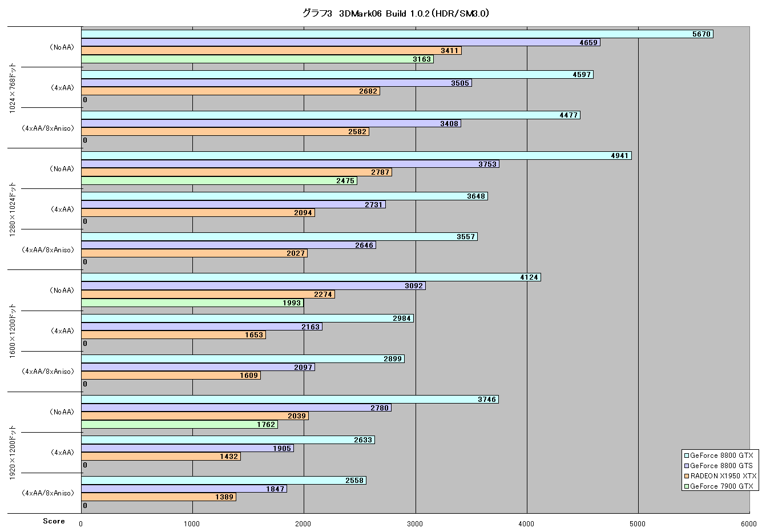Screen dimensions: 762x532
Task: Select the bar showing 3746
Action: point(290,400)
